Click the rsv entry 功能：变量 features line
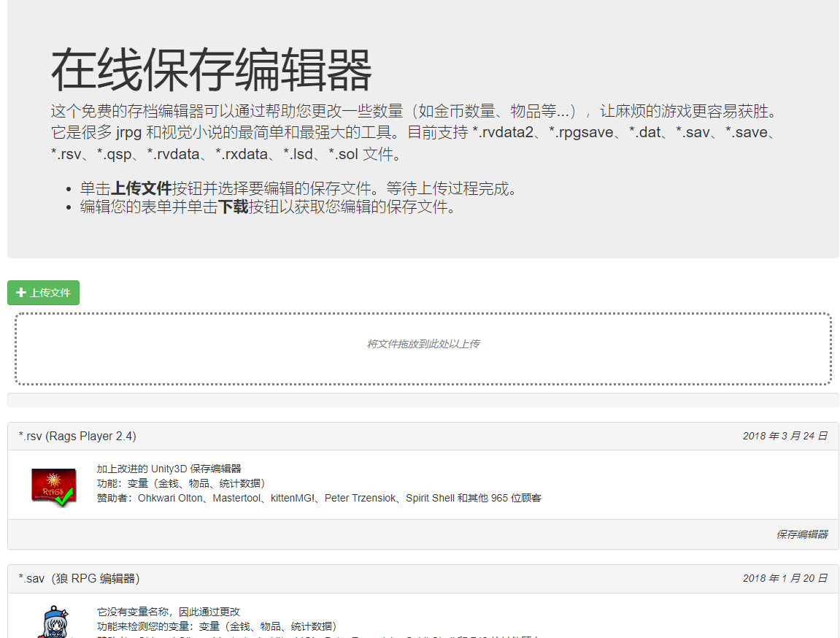The height and width of the screenshot is (638, 840). [180, 483]
